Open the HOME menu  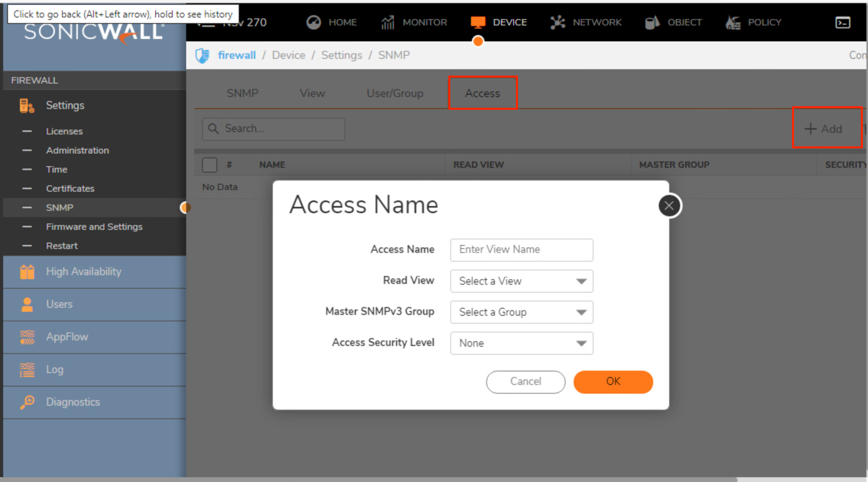coord(343,22)
